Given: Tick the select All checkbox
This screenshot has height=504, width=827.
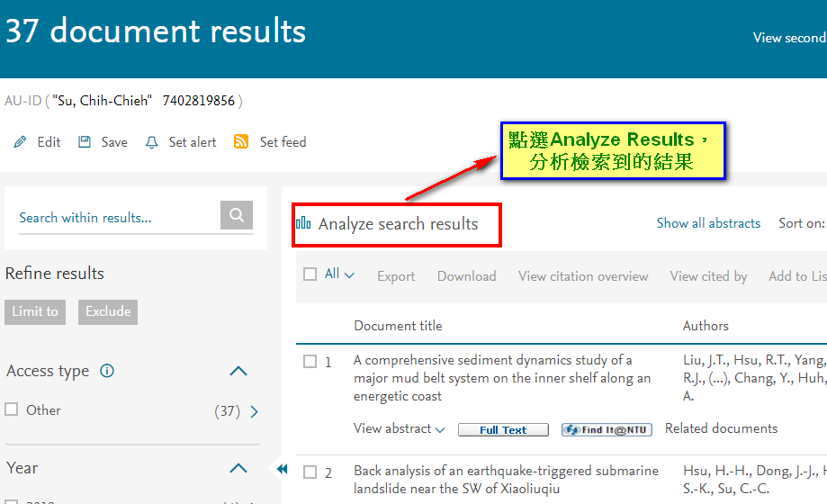Looking at the screenshot, I should [310, 274].
